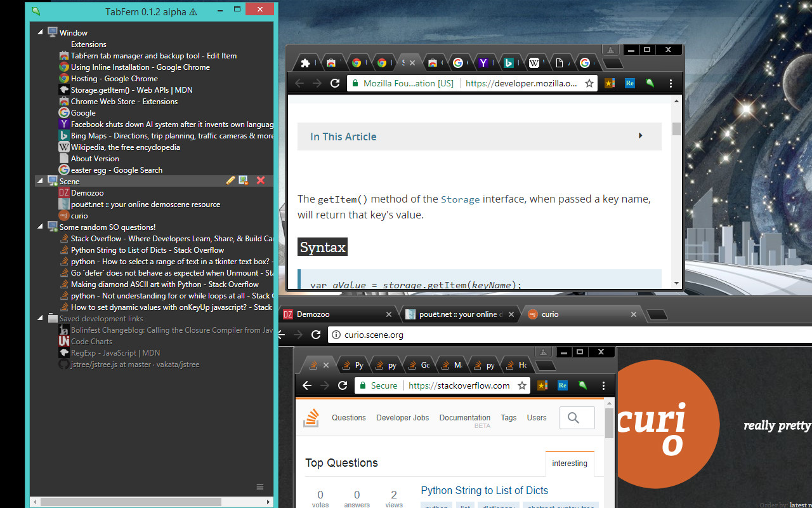Close the active Stack Overflow tab

pos(326,365)
